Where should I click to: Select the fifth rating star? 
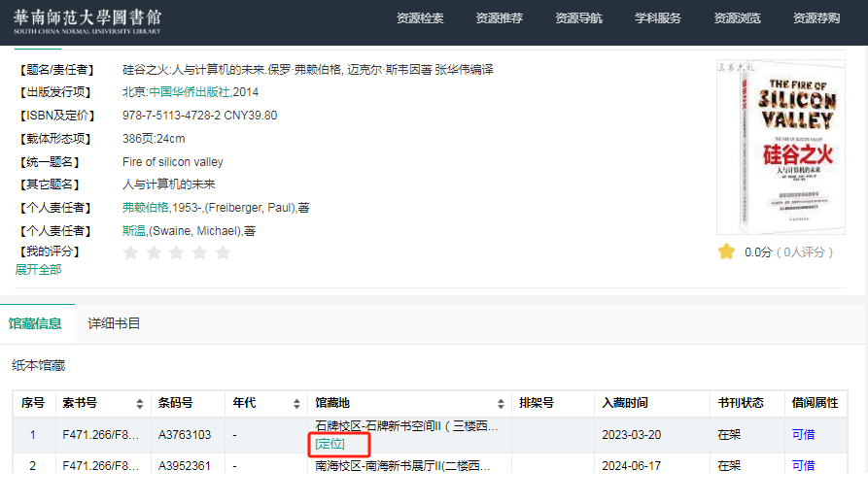pyautogui.click(x=223, y=252)
